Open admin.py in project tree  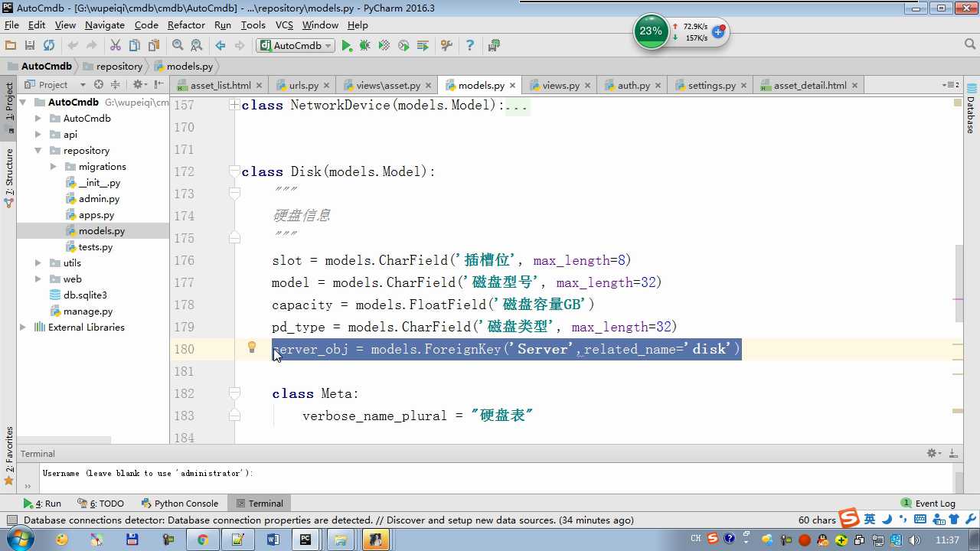click(99, 199)
